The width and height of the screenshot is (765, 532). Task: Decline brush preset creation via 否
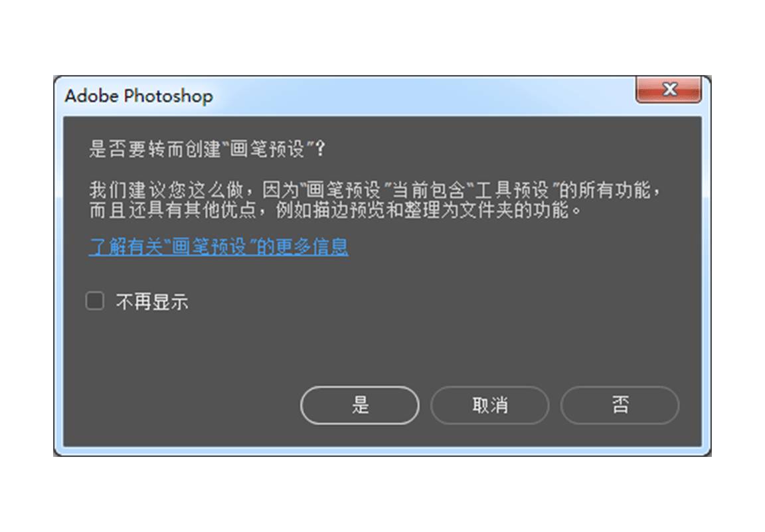[620, 405]
